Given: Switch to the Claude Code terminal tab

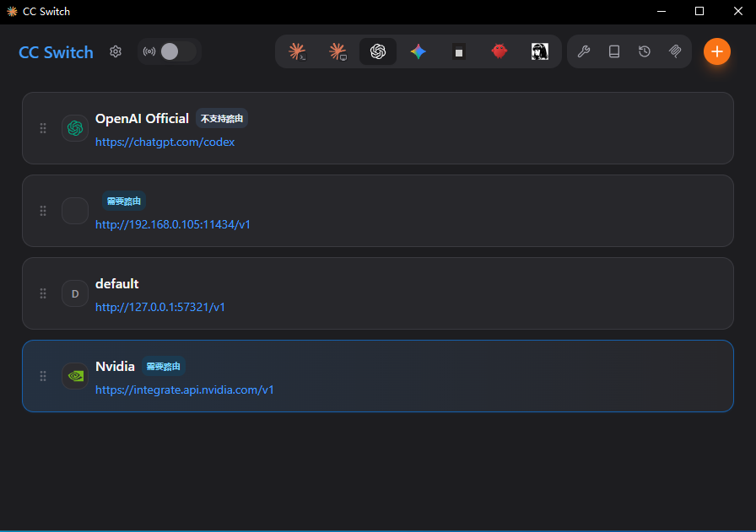Looking at the screenshot, I should point(297,51).
